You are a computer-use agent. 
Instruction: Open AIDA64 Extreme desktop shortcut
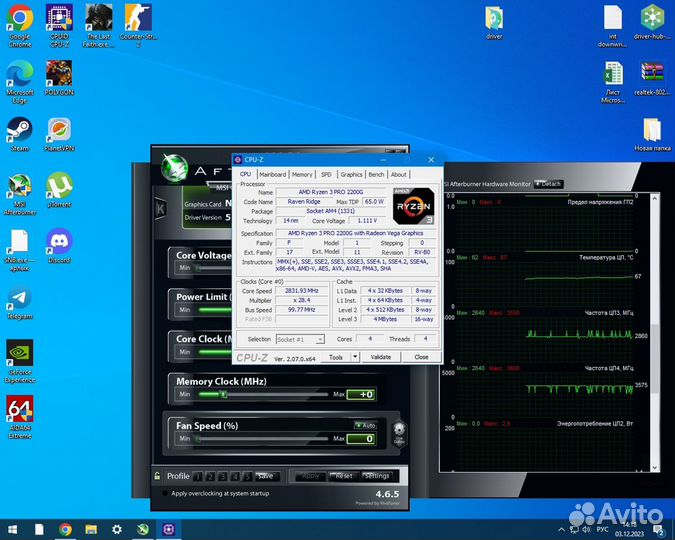click(x=20, y=417)
